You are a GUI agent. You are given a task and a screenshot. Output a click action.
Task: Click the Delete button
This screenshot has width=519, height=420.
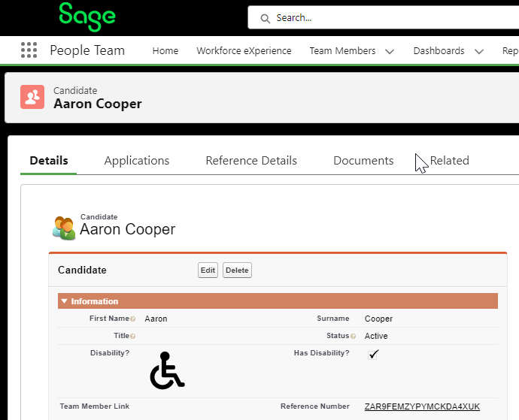point(237,270)
